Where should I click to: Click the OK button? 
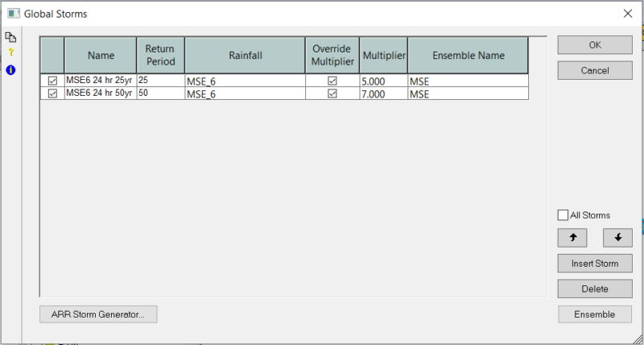595,46
